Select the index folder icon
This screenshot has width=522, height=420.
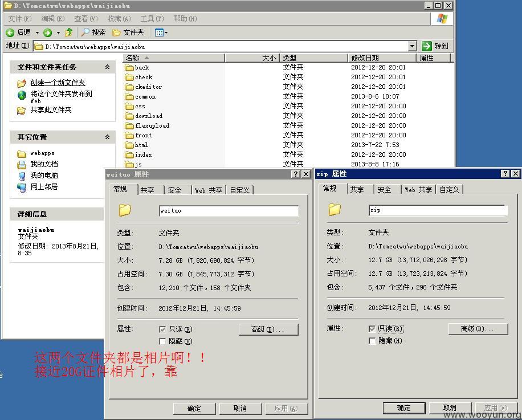click(x=129, y=154)
